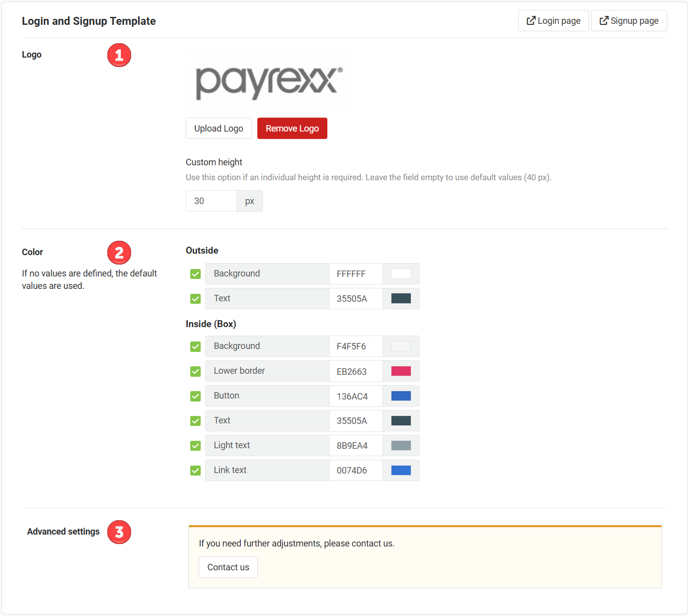The image size is (688, 616).
Task: Toggle the Outside Text checkbox
Action: (x=195, y=299)
